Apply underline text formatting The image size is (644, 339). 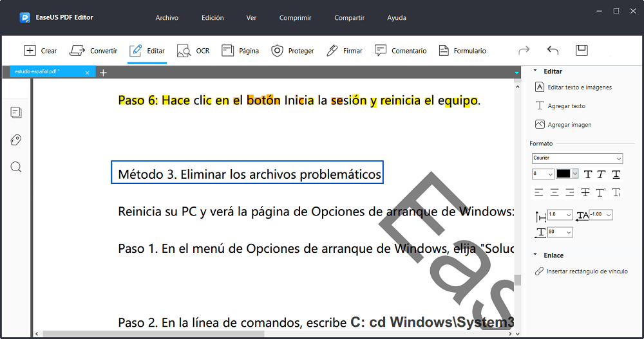[616, 174]
